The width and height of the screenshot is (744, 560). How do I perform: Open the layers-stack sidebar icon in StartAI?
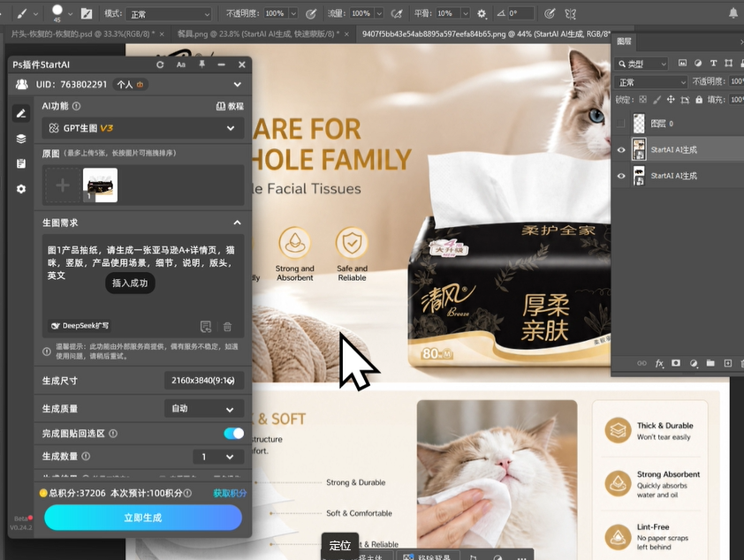point(21,139)
